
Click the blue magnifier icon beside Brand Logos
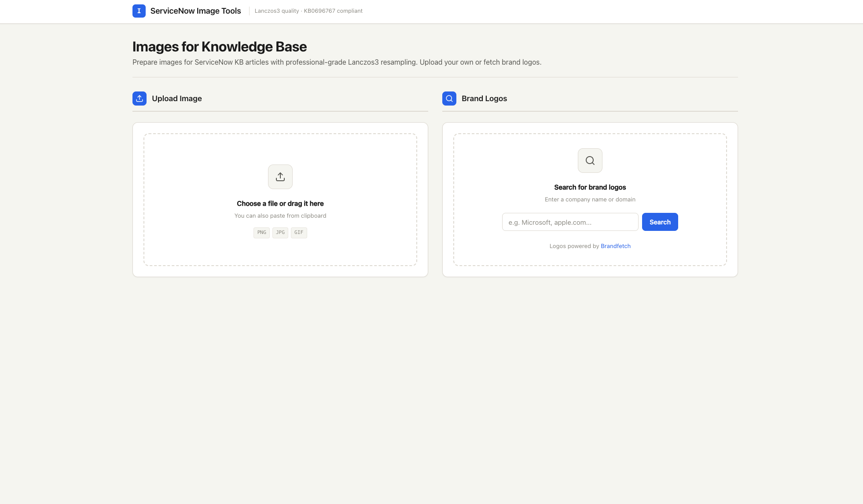[449, 99]
